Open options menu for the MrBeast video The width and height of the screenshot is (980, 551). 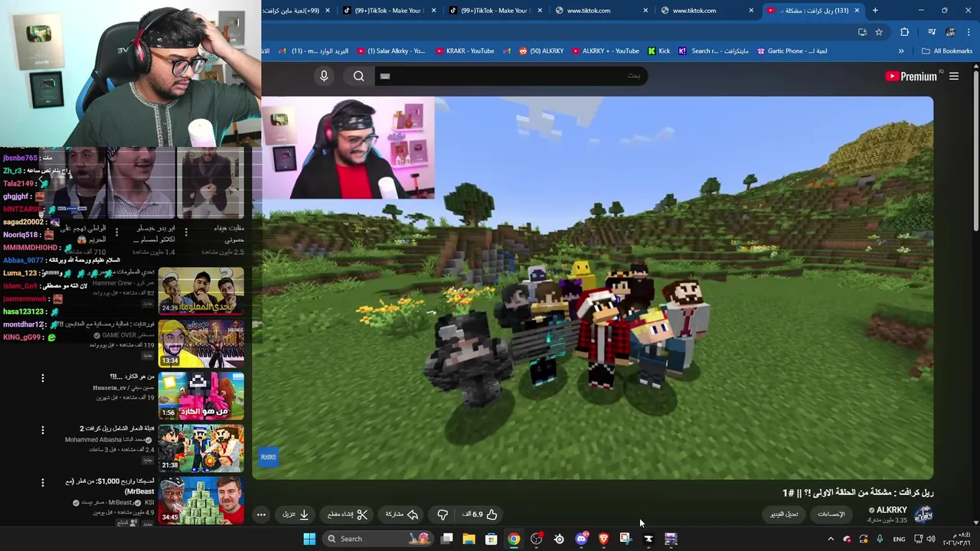pyautogui.click(x=43, y=482)
